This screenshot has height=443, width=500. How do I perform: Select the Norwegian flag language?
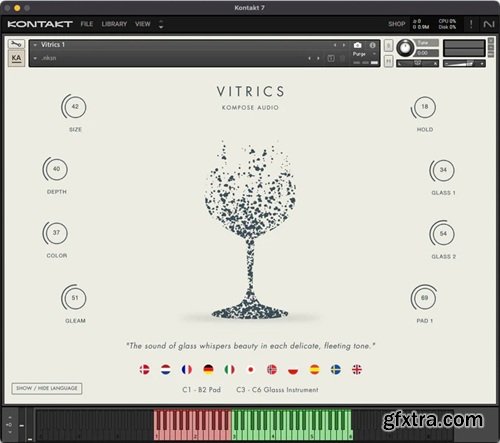click(x=272, y=369)
